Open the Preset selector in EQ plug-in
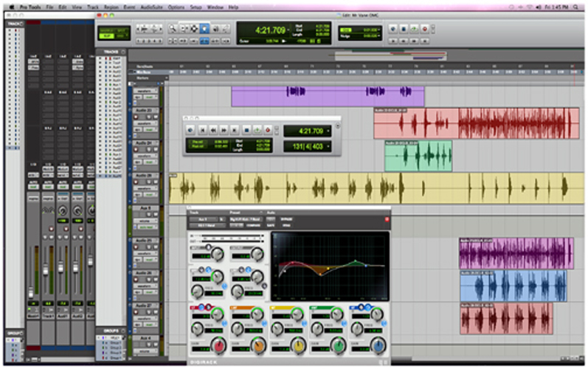 (246, 219)
